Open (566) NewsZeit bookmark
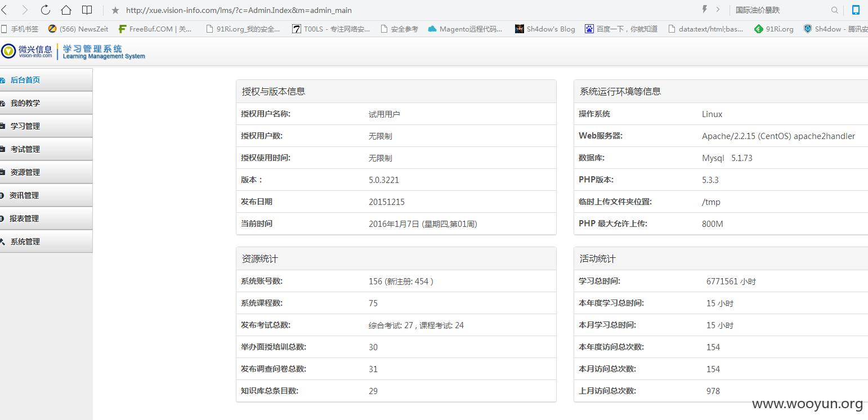 (x=78, y=29)
